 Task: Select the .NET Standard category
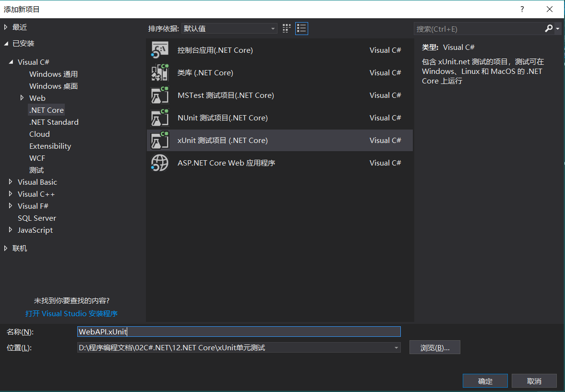point(54,122)
